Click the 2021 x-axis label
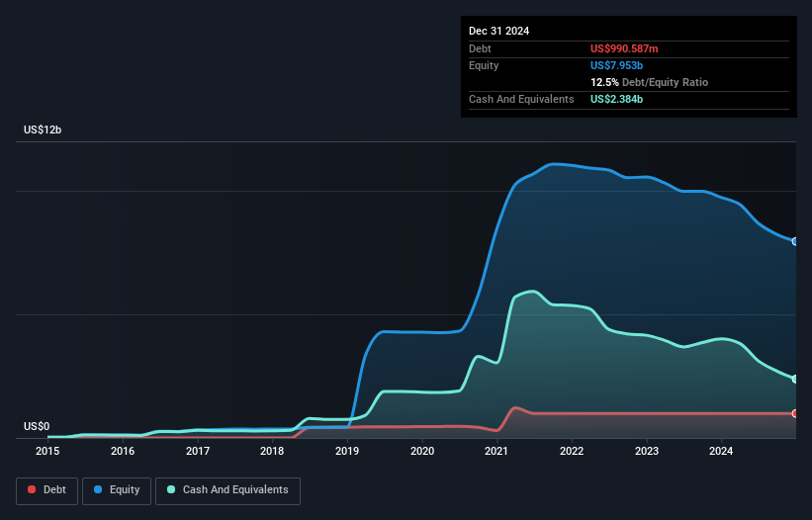812x520 pixels. pyautogui.click(x=496, y=451)
